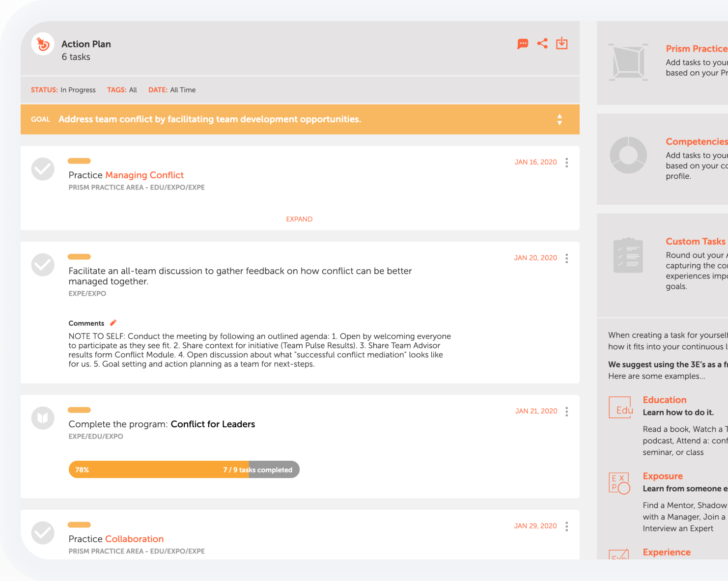Open options menu for Jan 21 task

pos(567,412)
